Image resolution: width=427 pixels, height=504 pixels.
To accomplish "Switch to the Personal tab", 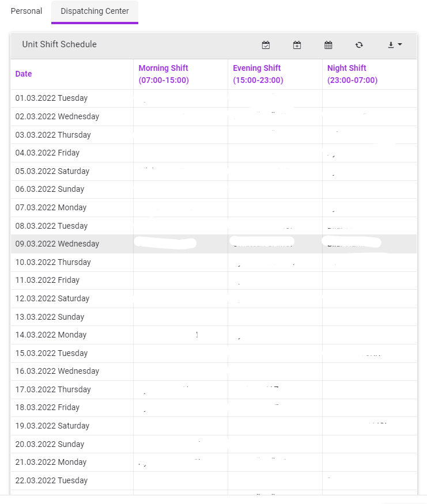I will 27,12.
